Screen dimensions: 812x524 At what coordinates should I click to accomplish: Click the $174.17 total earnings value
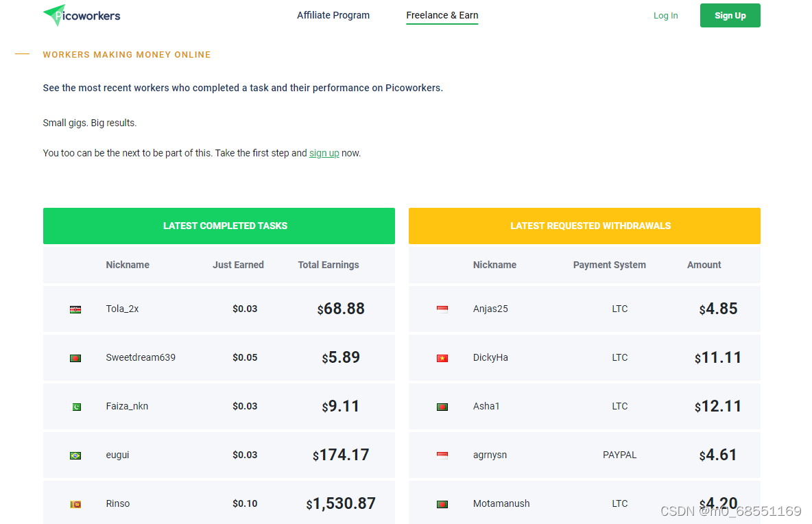pyautogui.click(x=341, y=455)
